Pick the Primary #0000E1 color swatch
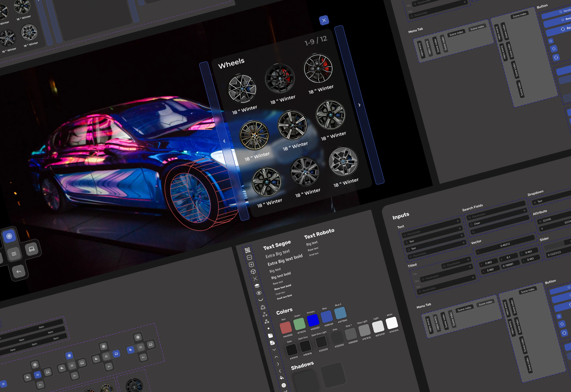 pyautogui.click(x=313, y=320)
